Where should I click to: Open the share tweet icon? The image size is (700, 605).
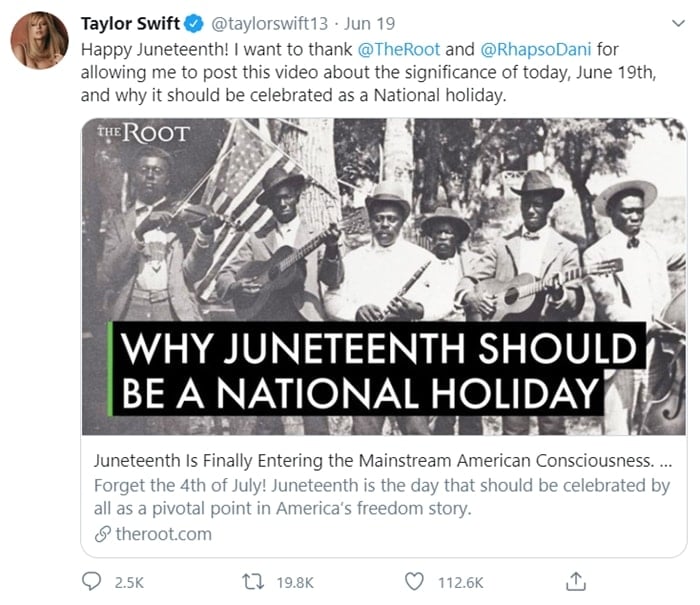pos(576,581)
